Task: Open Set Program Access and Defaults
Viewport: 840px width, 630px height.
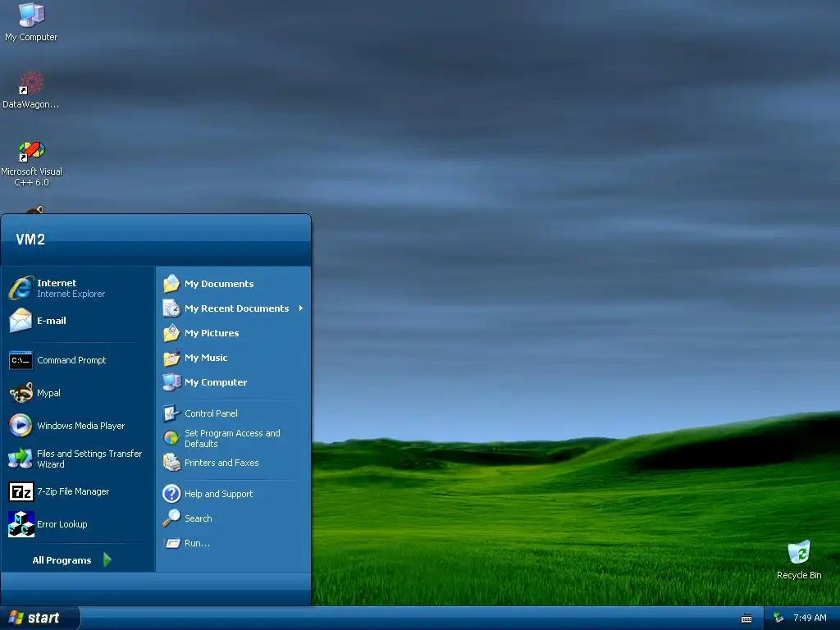Action: 232,438
